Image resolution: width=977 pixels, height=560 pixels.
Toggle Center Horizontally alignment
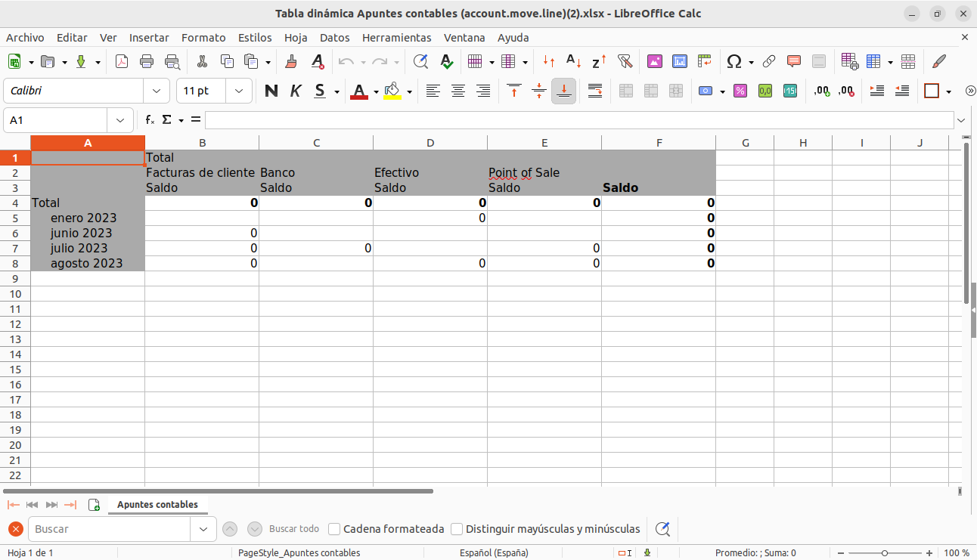tap(458, 91)
